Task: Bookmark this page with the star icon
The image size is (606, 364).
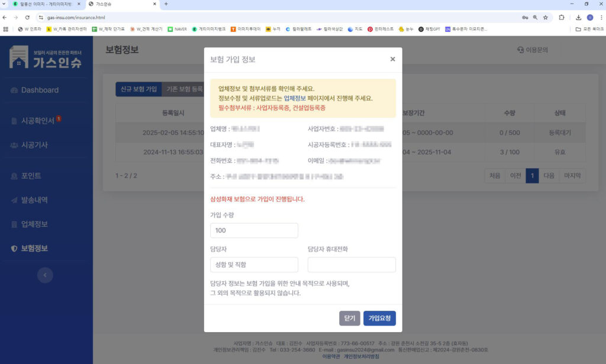Action: click(x=546, y=18)
